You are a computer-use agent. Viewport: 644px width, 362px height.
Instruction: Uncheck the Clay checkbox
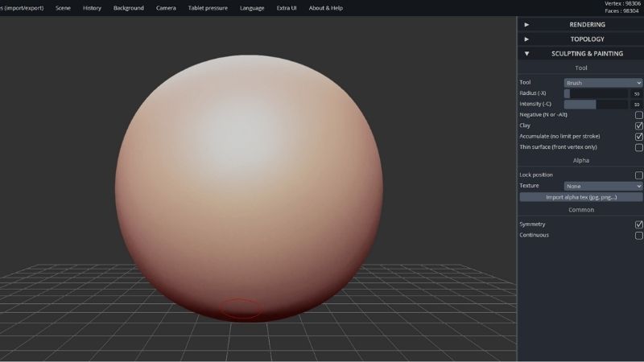(x=639, y=125)
